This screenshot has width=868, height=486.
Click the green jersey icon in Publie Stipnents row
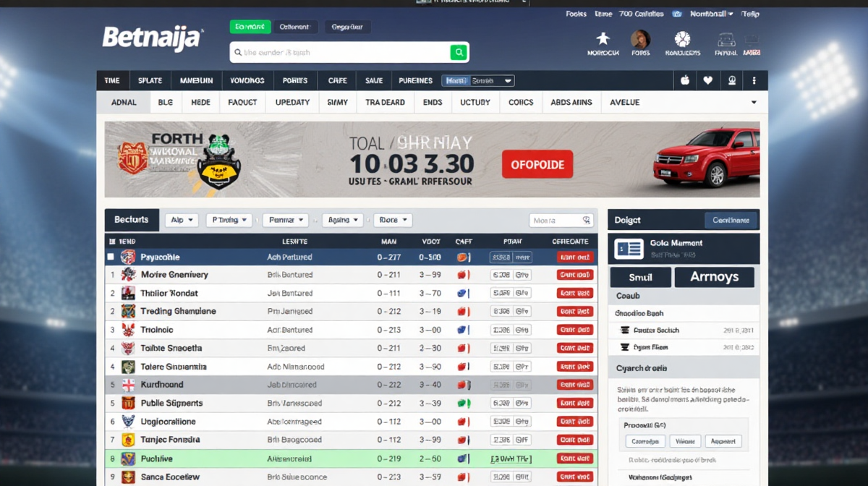pos(463,403)
